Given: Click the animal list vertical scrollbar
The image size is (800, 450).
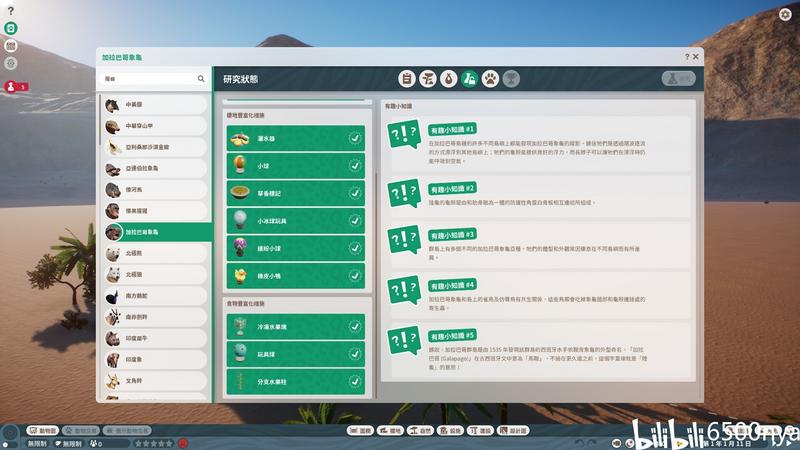Looking at the screenshot, I should [x=100, y=120].
